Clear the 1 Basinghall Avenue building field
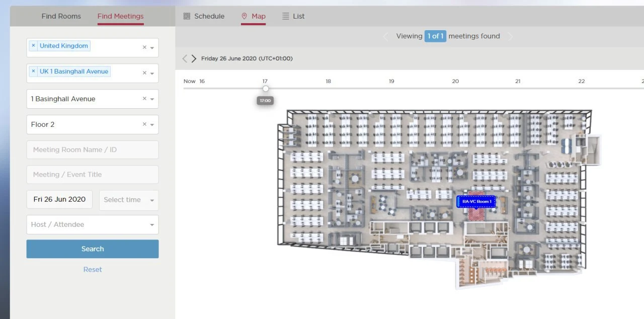644x319 pixels. click(144, 99)
